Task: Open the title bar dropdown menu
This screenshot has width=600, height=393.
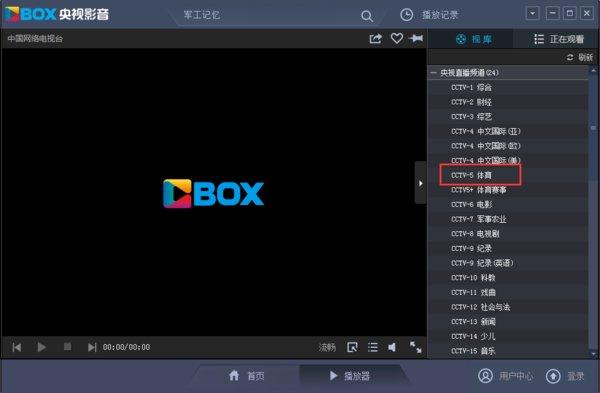Action: 532,14
